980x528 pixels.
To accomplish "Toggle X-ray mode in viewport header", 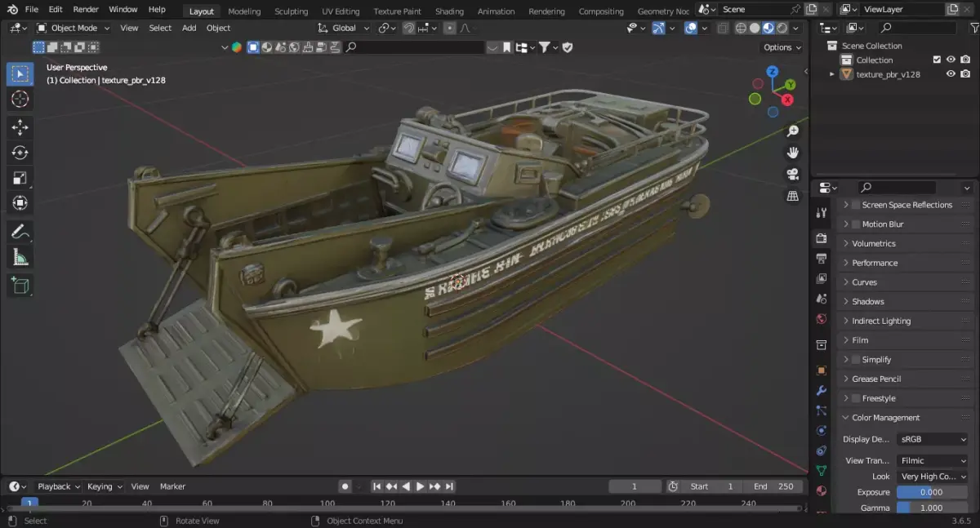I will pyautogui.click(x=723, y=28).
